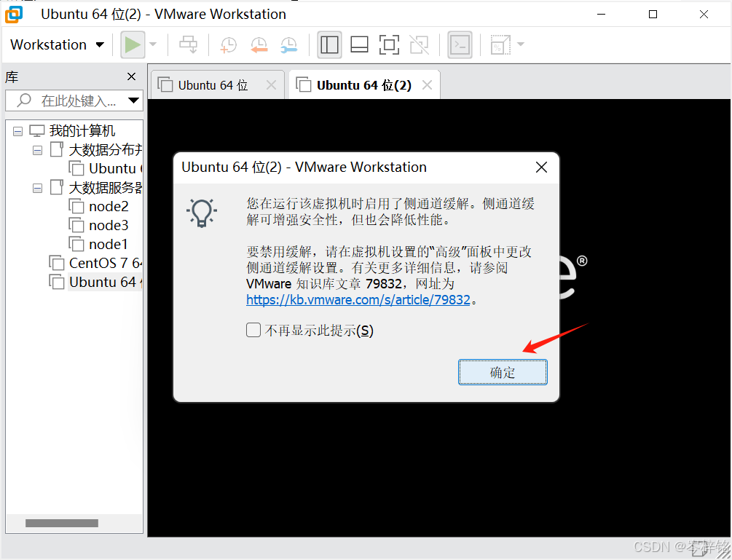Viewport: 732px width, 560px height.
Task: Click the green power-on play button
Action: point(133,45)
